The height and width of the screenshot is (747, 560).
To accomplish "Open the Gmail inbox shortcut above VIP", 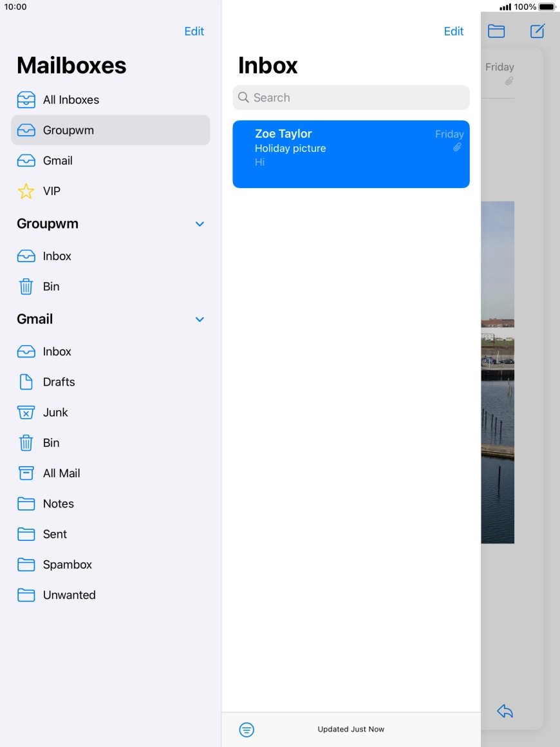I will 111,160.
